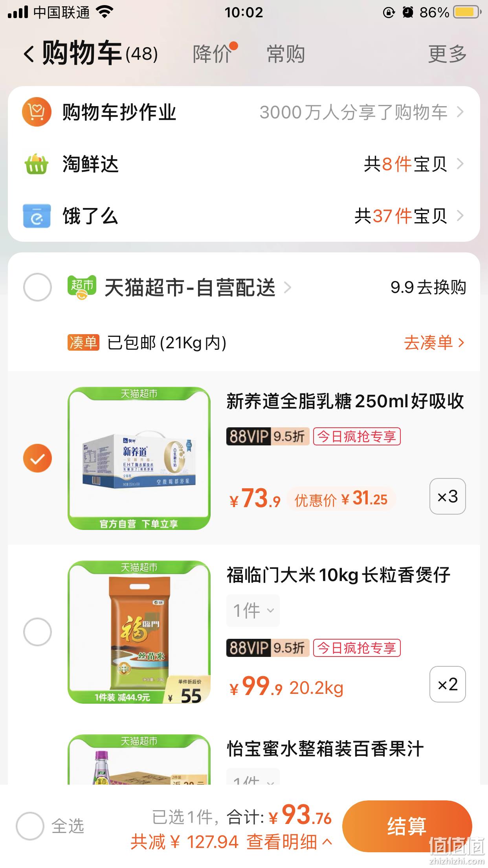Toggle the 全选 select-all circle
Viewport: 488px width, 868px height.
(x=30, y=826)
